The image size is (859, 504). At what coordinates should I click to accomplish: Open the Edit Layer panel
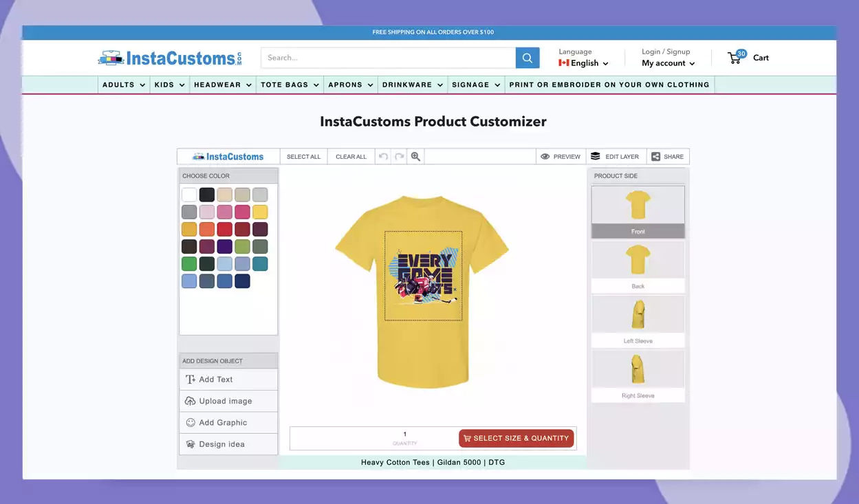615,157
